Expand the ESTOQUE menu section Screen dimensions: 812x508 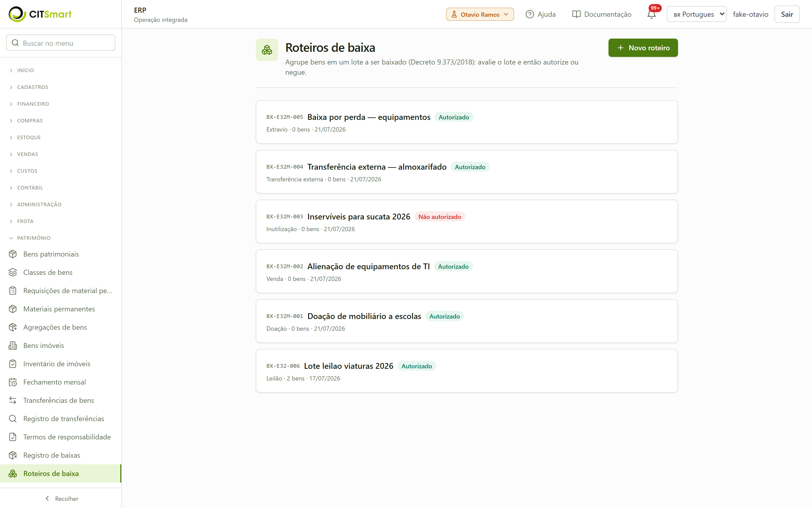(x=61, y=137)
